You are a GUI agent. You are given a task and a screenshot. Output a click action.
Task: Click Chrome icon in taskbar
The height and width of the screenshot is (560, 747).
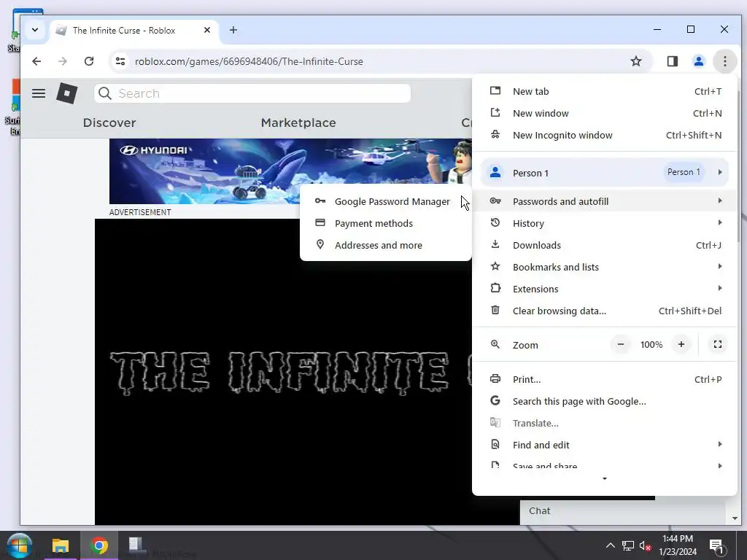coord(99,545)
